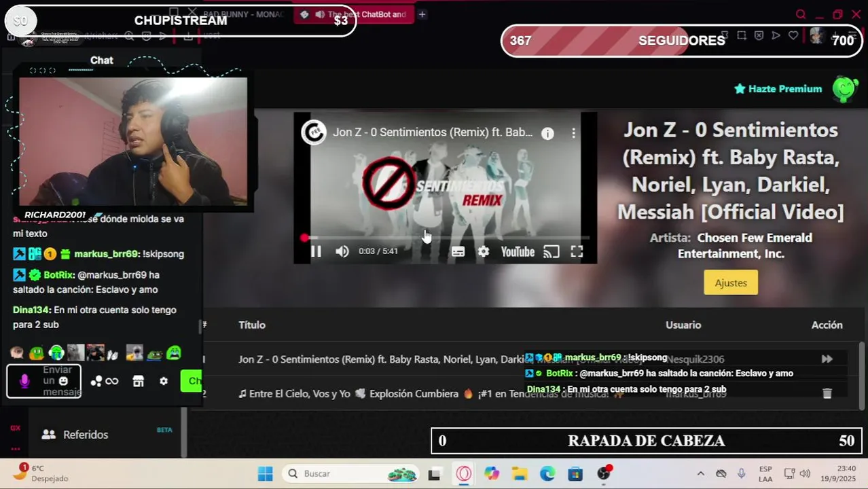Click the send arrow icon in address bar
The height and width of the screenshot is (489, 868).
(x=776, y=35)
